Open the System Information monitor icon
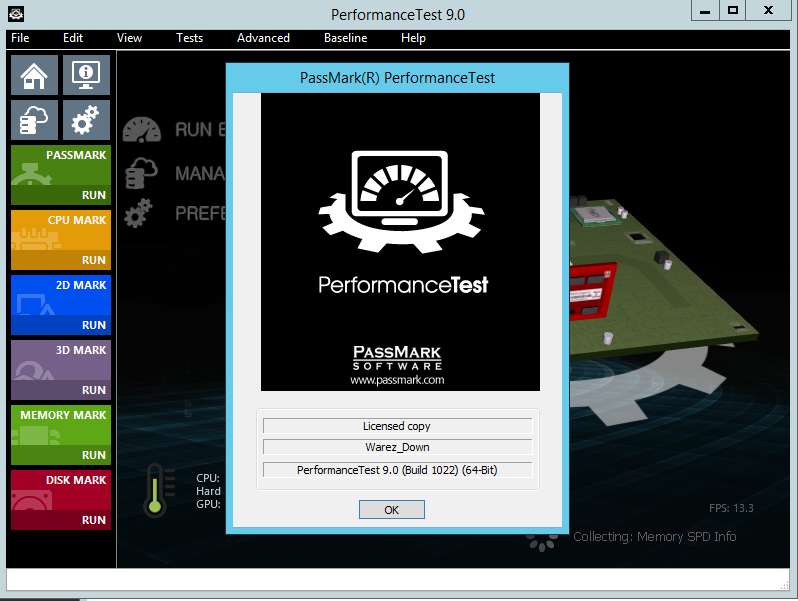 tap(86, 75)
